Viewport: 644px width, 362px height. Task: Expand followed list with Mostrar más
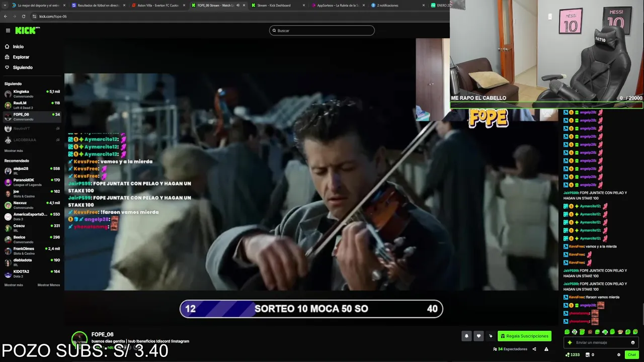[14, 151]
